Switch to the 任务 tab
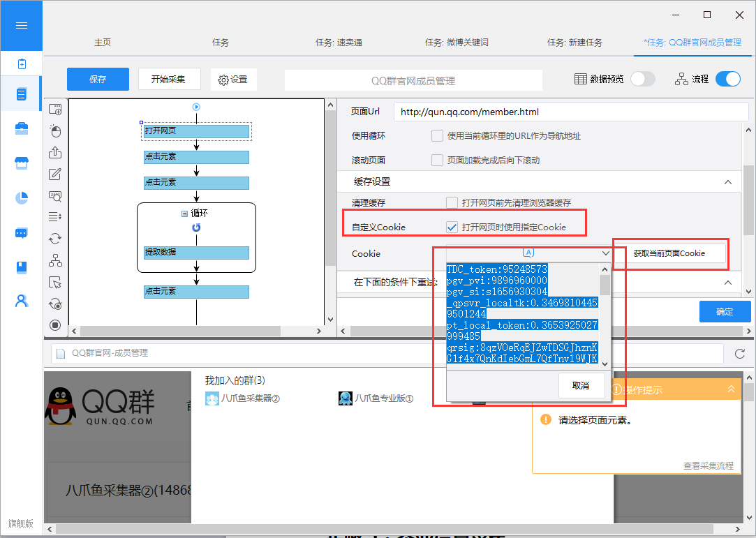Image resolution: width=756 pixels, height=538 pixels. (x=221, y=43)
